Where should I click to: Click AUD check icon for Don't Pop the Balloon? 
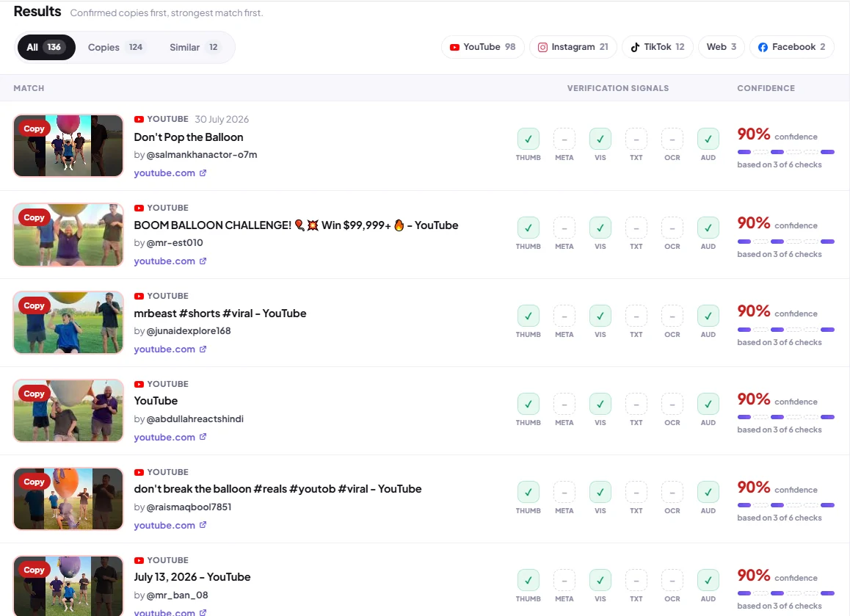(x=708, y=139)
